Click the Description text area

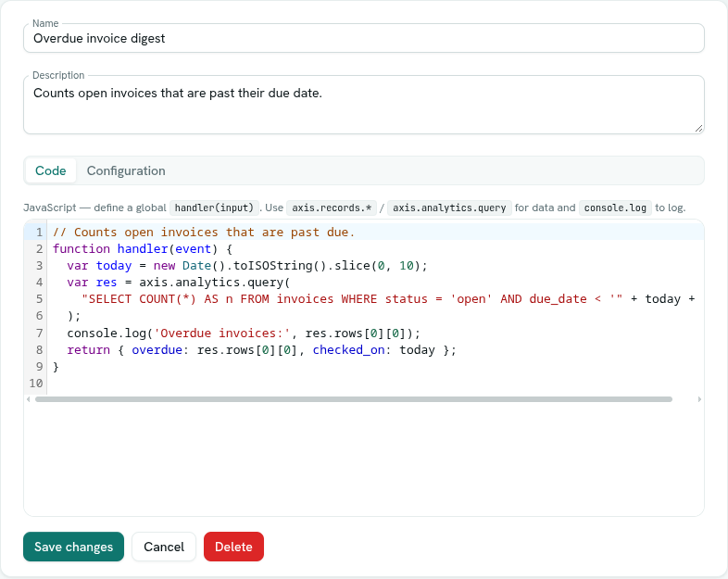pyautogui.click(x=363, y=105)
